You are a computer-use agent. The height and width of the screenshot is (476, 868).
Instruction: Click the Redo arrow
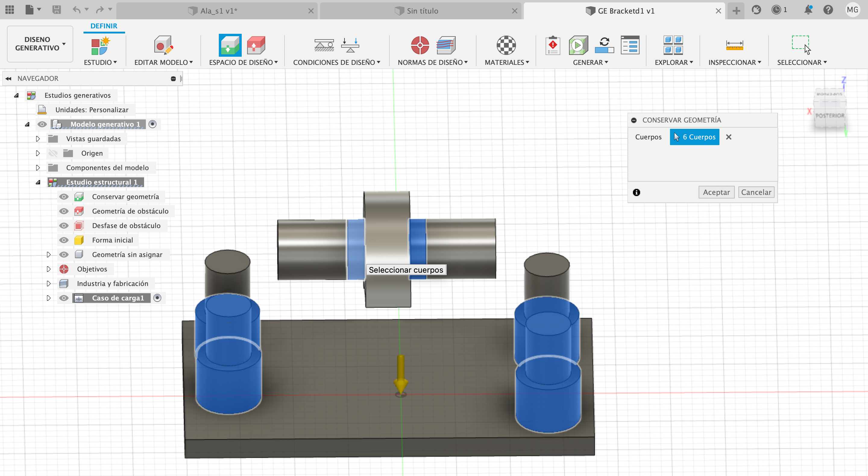point(100,10)
